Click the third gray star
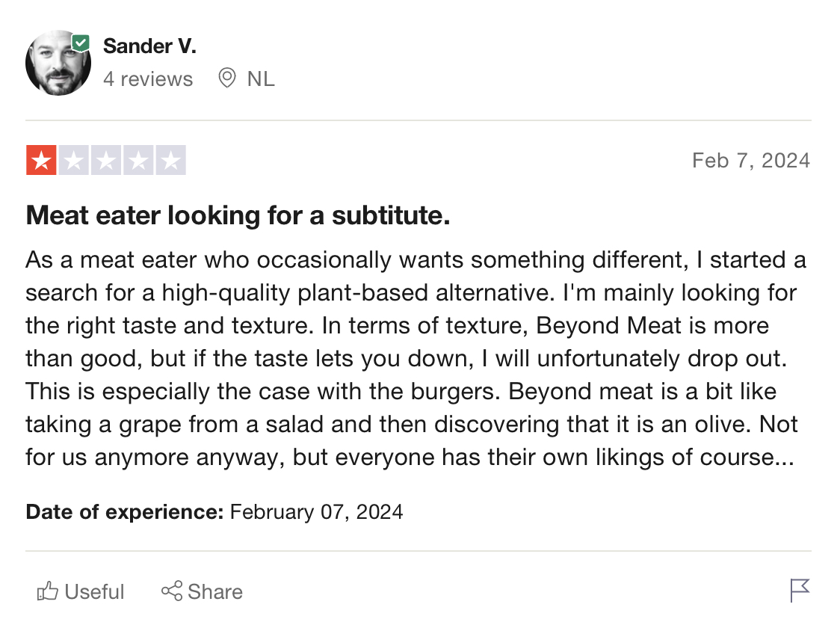Screen dimensions: 840x631 coord(106,161)
